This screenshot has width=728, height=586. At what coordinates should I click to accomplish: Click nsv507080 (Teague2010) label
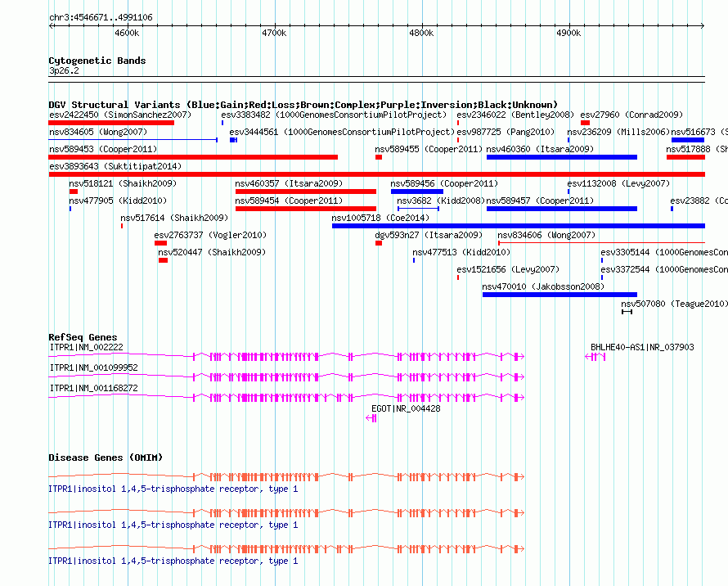tap(675, 304)
